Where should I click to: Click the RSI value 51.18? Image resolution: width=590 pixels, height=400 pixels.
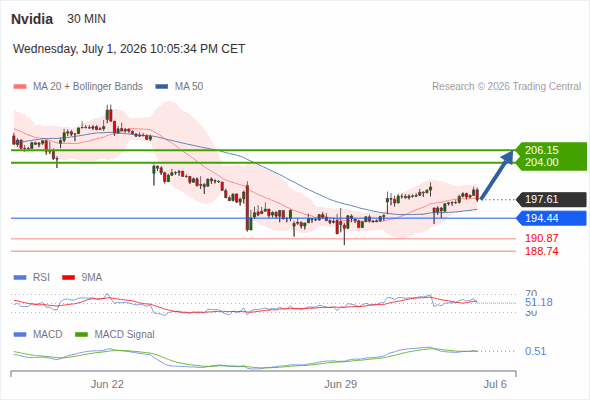click(539, 302)
